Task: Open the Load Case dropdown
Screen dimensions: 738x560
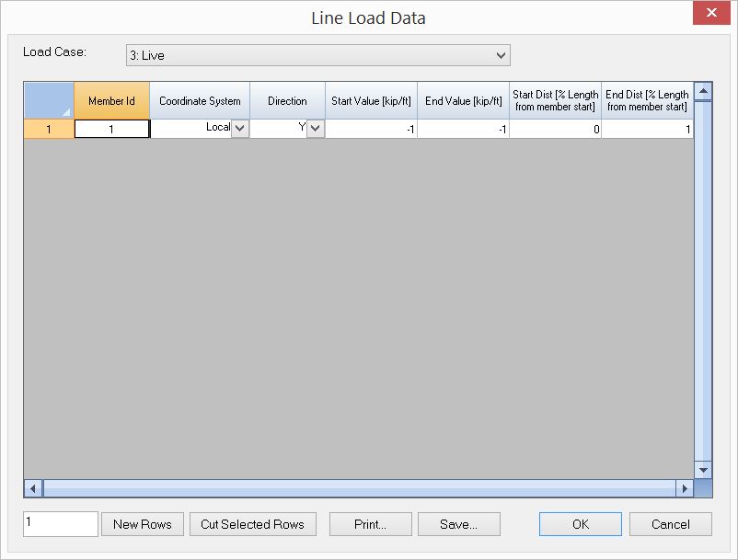Action: pyautogui.click(x=317, y=55)
